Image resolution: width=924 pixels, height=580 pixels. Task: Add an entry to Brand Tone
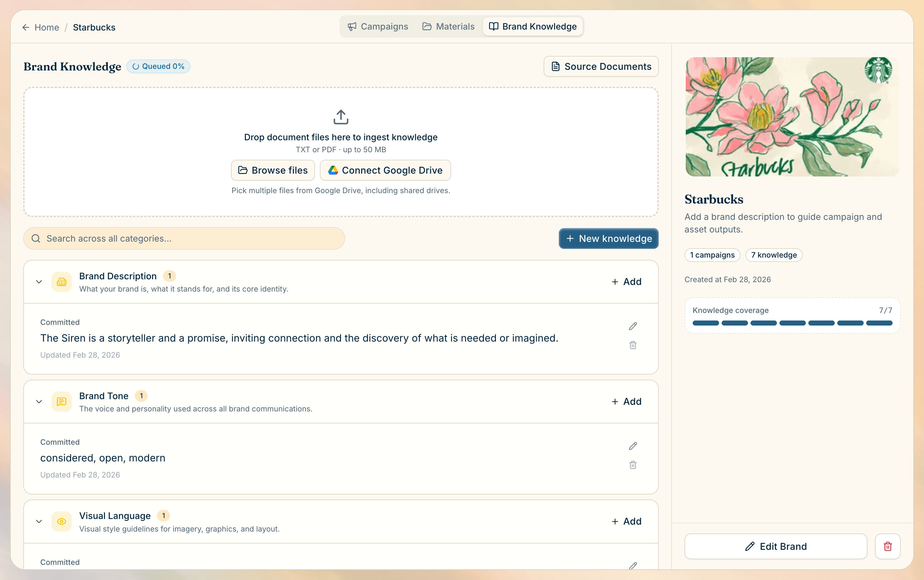[626, 402]
